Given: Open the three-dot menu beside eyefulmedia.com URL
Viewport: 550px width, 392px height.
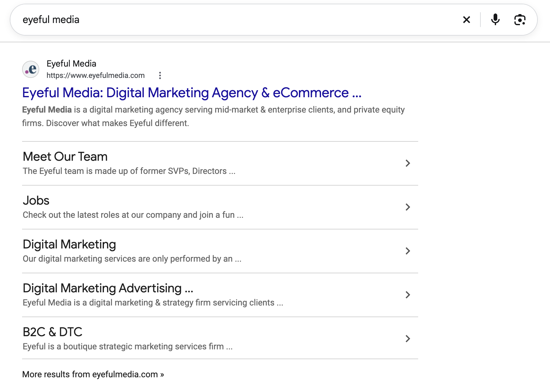Looking at the screenshot, I should [x=160, y=75].
